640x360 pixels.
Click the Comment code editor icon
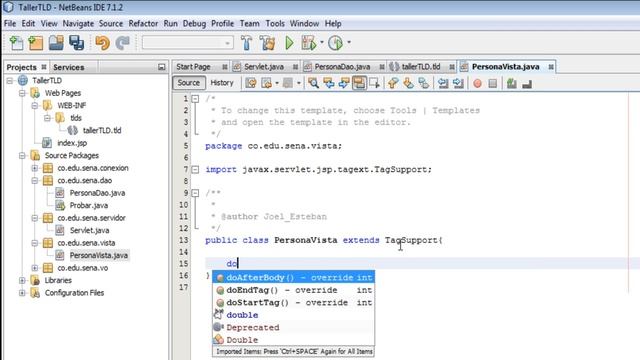pos(511,83)
